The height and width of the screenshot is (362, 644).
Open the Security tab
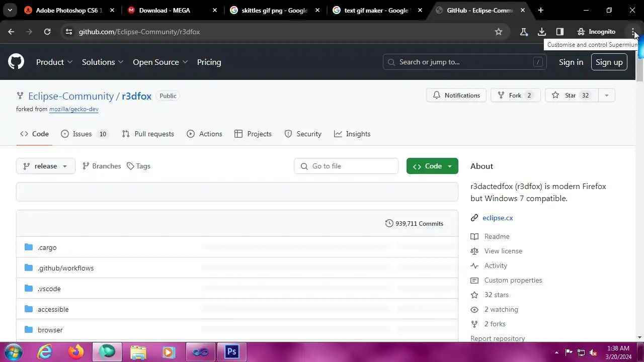tap(303, 134)
